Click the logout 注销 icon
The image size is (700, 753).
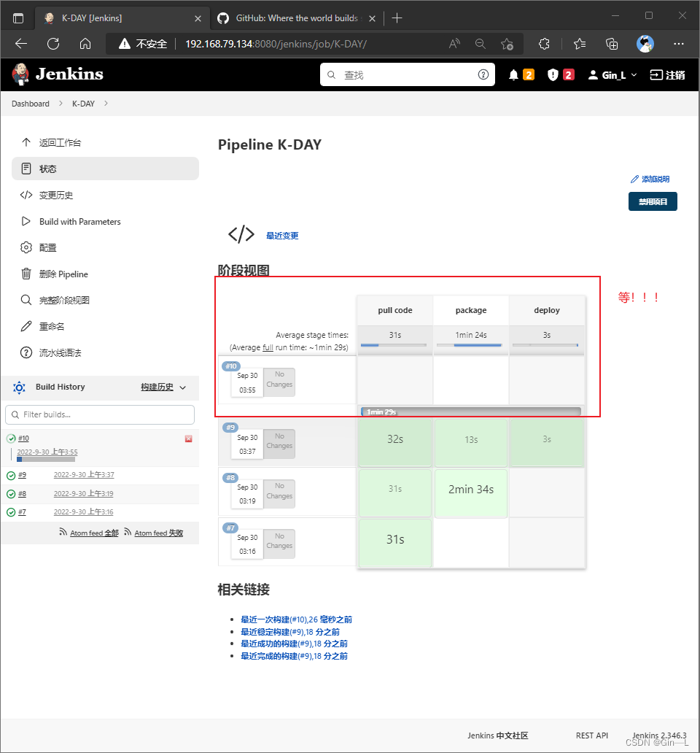tap(656, 75)
